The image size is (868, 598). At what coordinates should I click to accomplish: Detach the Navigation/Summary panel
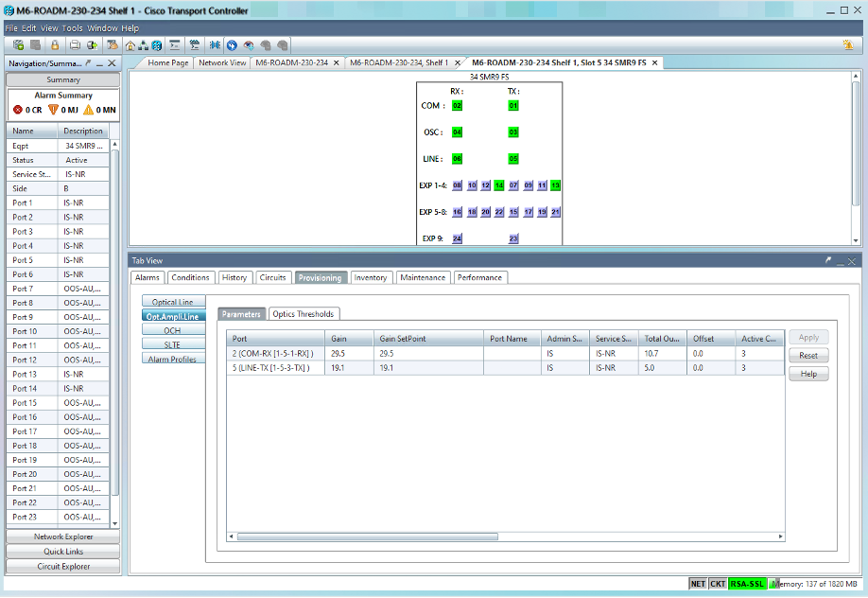pyautogui.click(x=88, y=63)
